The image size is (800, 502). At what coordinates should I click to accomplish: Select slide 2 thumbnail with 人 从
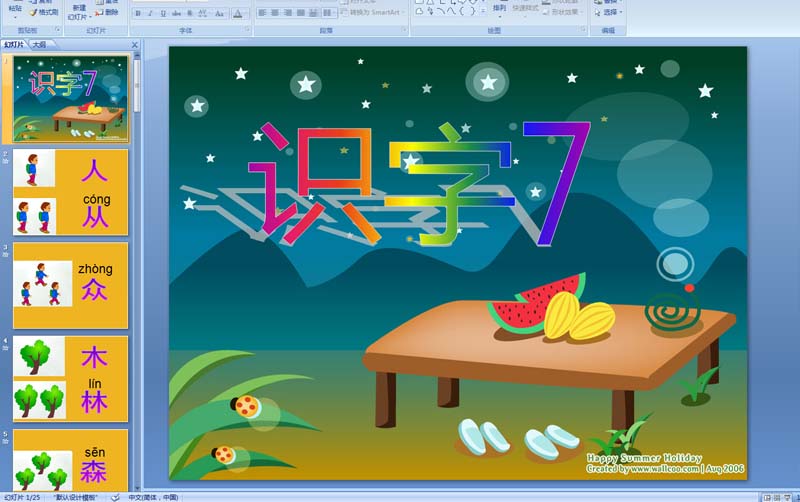70,191
